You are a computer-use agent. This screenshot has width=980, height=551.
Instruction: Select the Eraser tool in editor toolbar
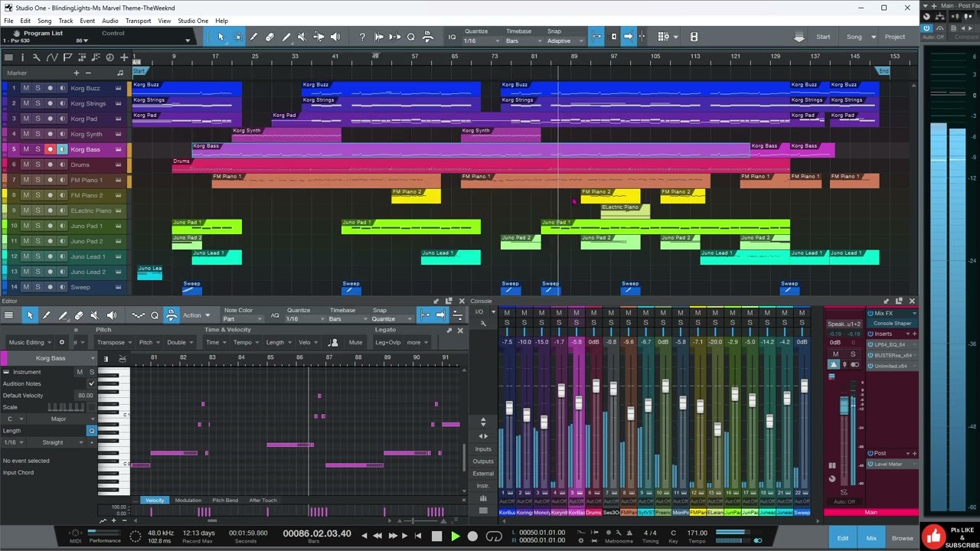pyautogui.click(x=78, y=315)
